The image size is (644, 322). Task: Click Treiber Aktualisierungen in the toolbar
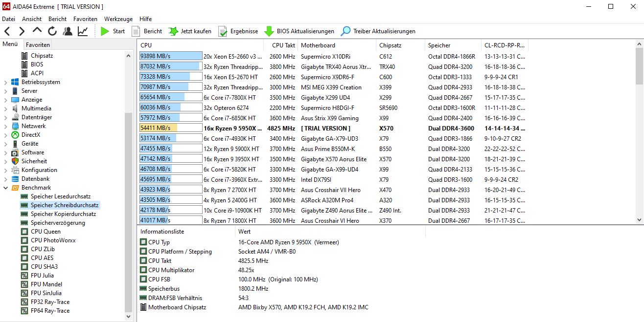point(378,31)
